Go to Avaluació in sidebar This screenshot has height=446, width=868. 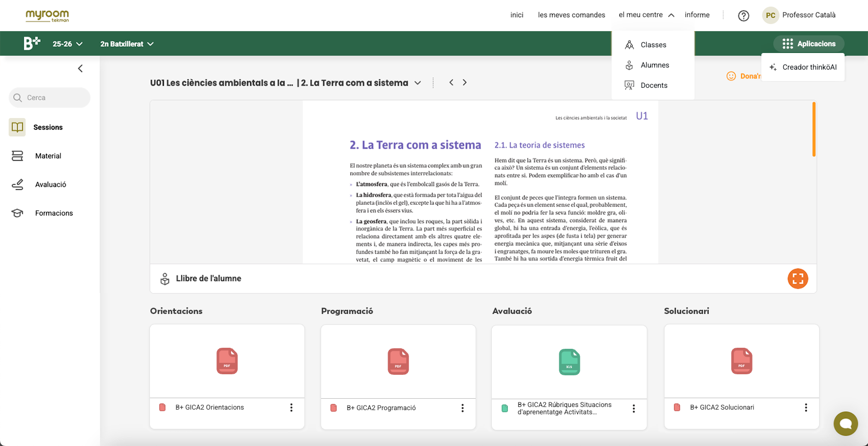49,185
